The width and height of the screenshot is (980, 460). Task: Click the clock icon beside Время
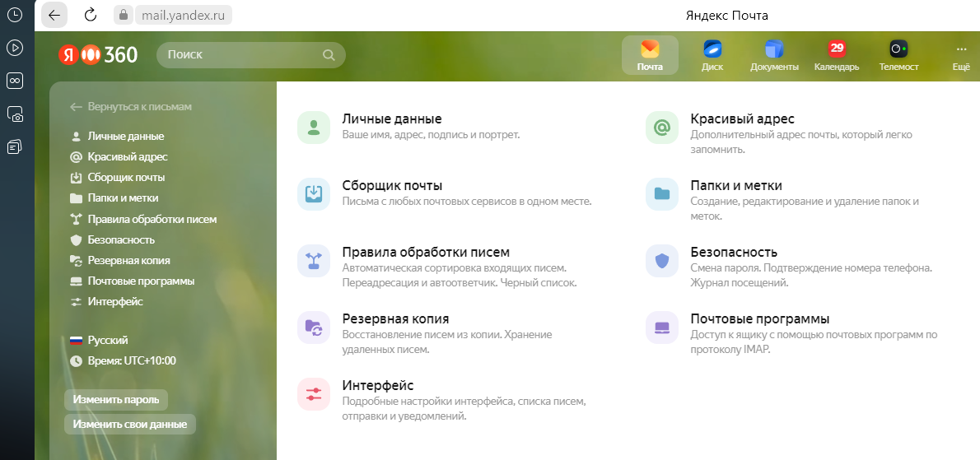(x=77, y=360)
